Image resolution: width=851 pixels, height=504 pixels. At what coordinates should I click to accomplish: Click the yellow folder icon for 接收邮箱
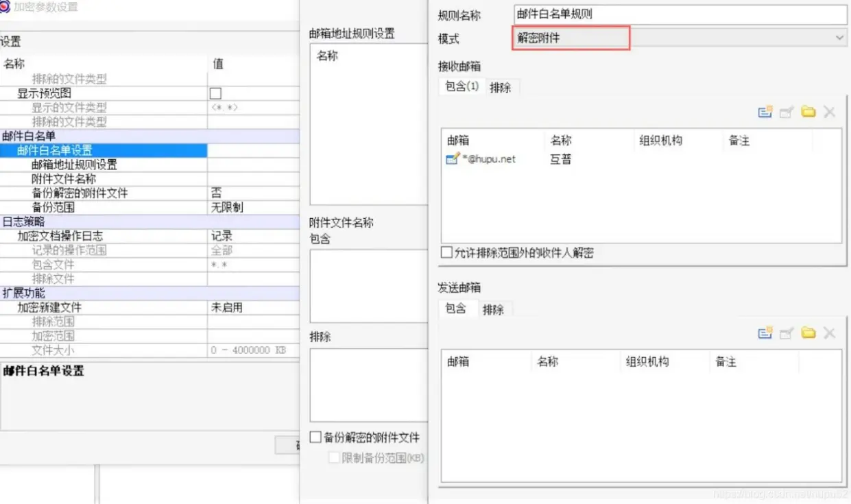pyautogui.click(x=808, y=112)
